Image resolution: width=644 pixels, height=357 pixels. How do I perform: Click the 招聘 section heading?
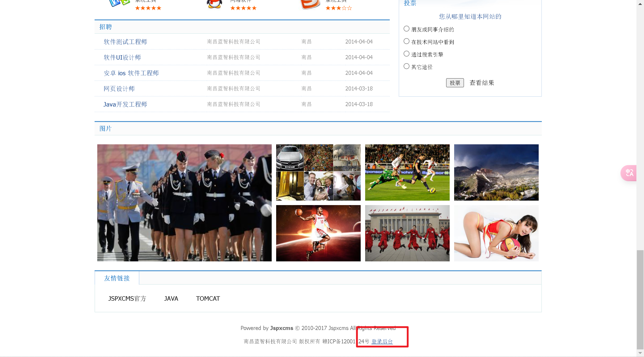point(106,27)
